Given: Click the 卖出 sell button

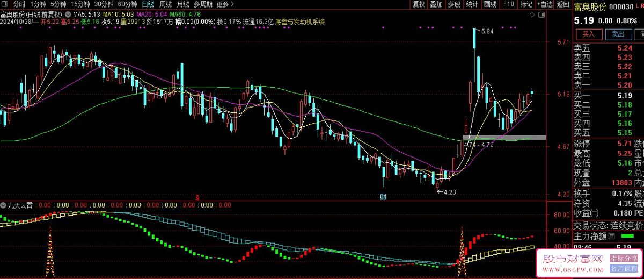Looking at the screenshot, I should [x=618, y=34].
